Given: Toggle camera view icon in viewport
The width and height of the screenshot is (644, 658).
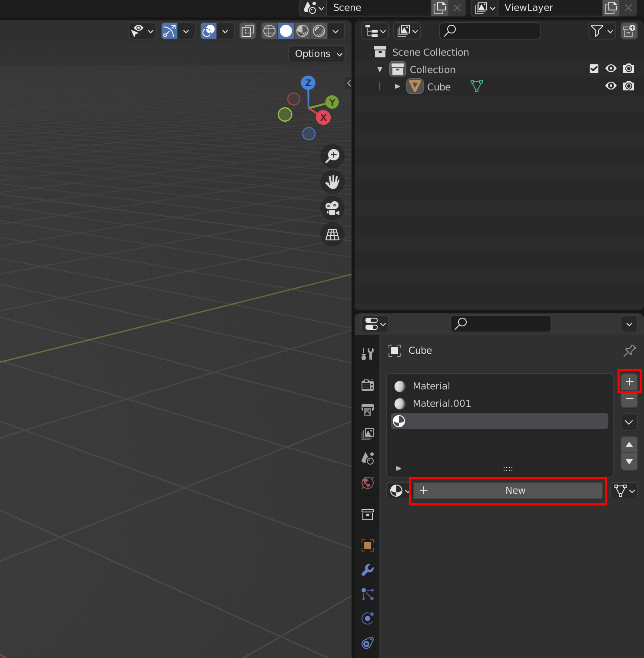Looking at the screenshot, I should click(x=332, y=208).
